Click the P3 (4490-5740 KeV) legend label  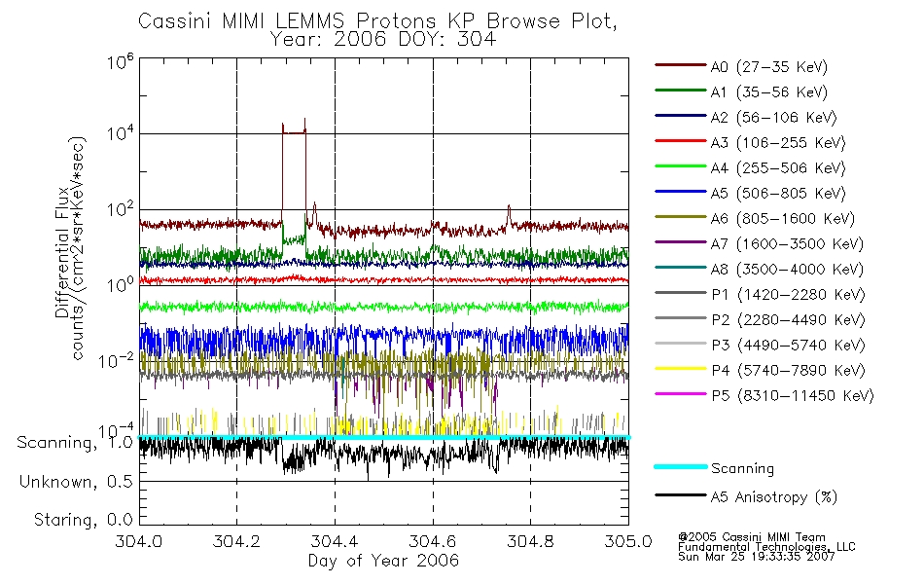point(788,346)
